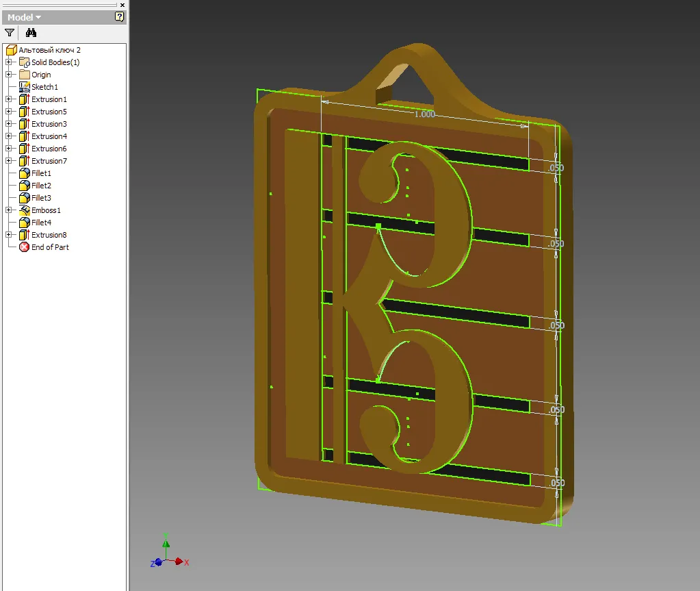Image resolution: width=700 pixels, height=591 pixels.
Task: Click the Fillet4 feature icon
Action: (x=25, y=223)
